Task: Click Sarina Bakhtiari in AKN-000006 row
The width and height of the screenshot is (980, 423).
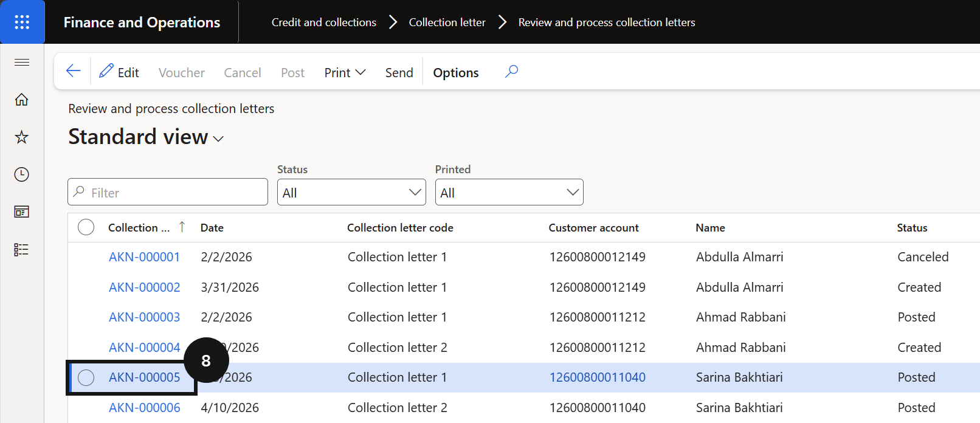Action: 739,408
